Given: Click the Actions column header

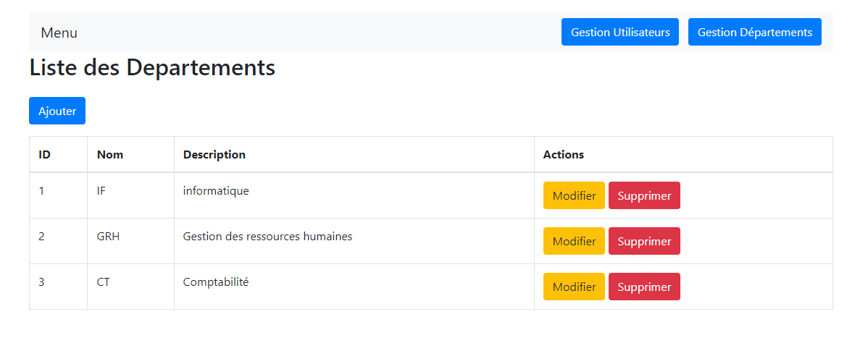Looking at the screenshot, I should [x=563, y=154].
